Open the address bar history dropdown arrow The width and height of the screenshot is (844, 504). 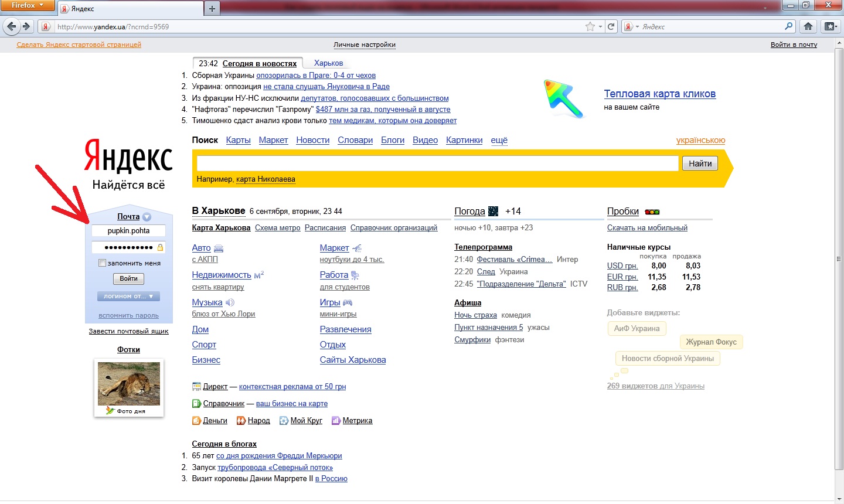(600, 26)
